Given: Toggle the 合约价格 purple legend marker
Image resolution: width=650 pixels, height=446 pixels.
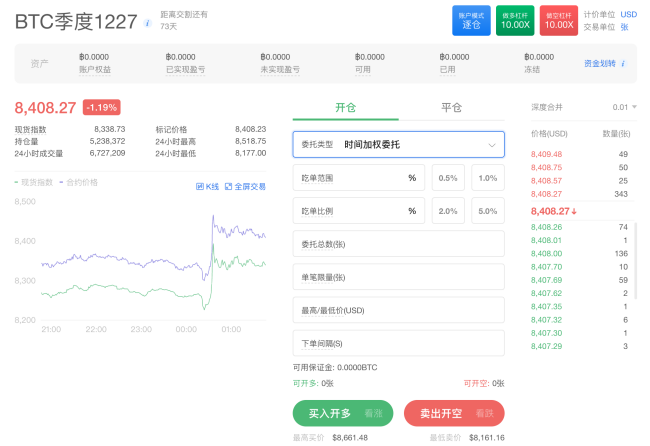Looking at the screenshot, I should tap(61, 182).
